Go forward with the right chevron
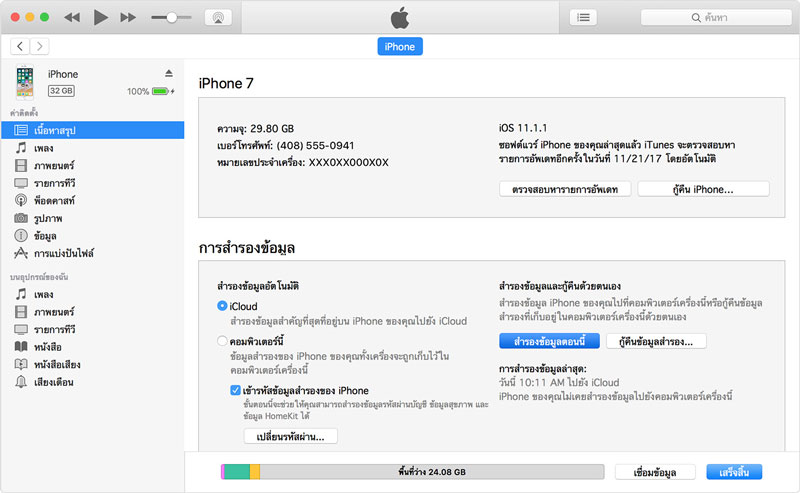 [x=39, y=46]
